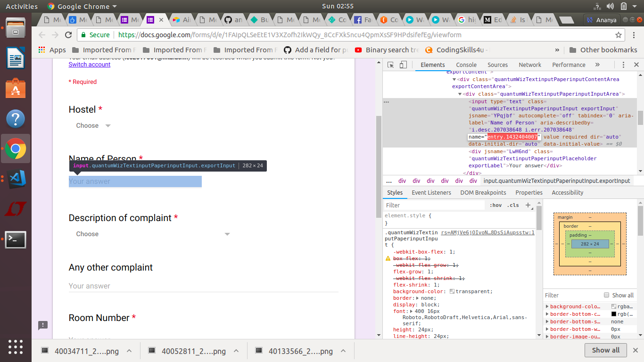Image resolution: width=644 pixels, height=362 pixels.
Task: Click the Any other complaint answer field
Action: point(203,286)
